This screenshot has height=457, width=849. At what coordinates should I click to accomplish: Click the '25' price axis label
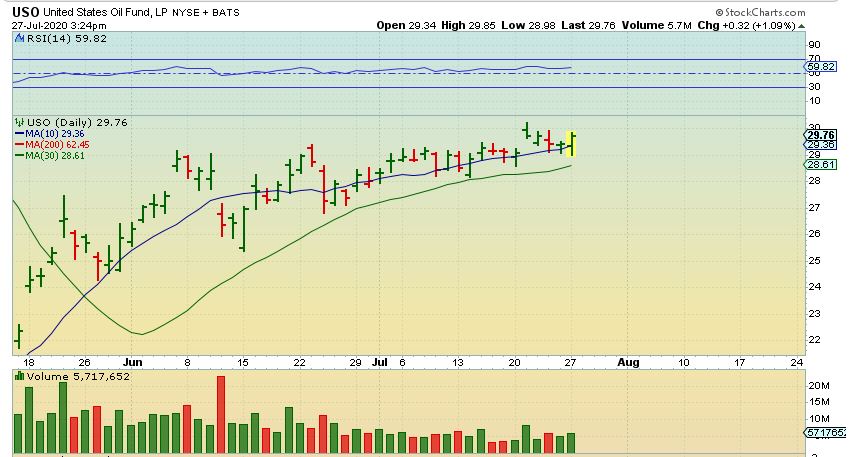pos(814,260)
